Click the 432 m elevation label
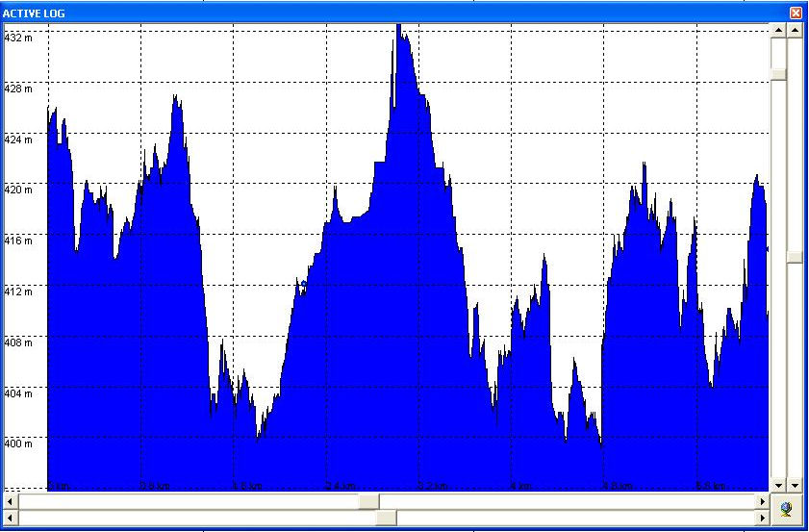Image resolution: width=809 pixels, height=532 pixels. pyautogui.click(x=18, y=38)
